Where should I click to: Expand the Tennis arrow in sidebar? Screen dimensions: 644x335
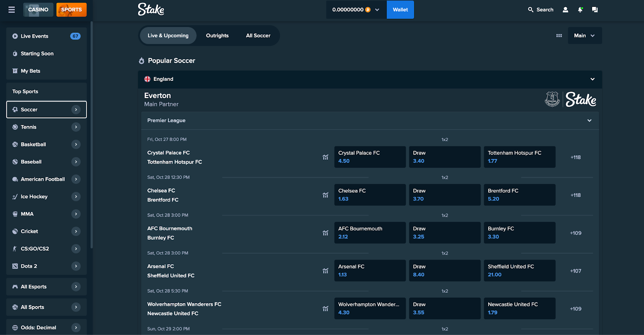click(76, 127)
